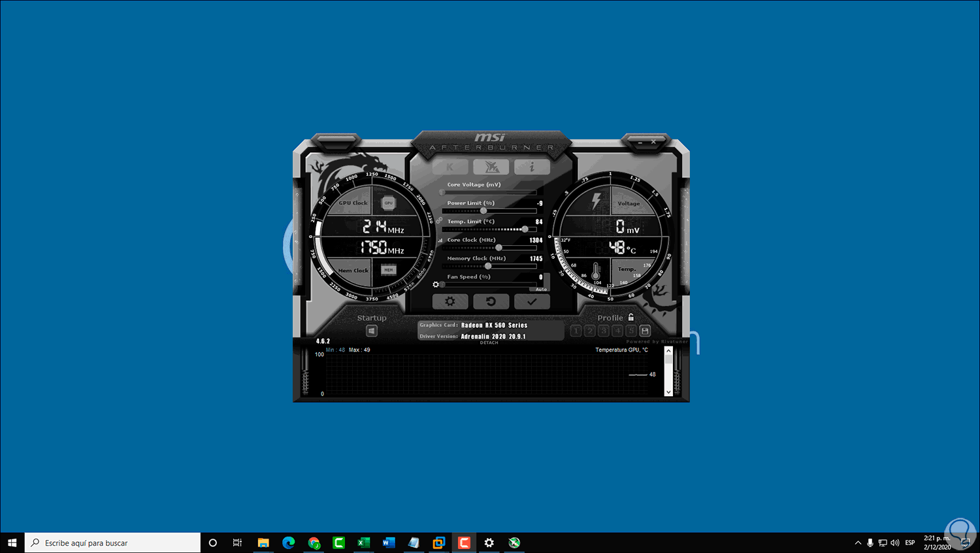
Task: Close the MSI Afterburner window
Action: tap(653, 142)
